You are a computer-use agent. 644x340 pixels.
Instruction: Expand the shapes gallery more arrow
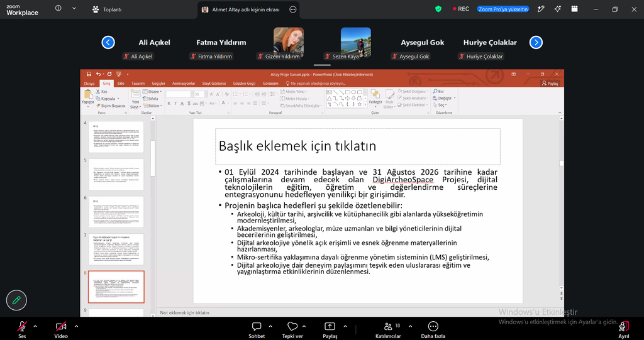point(365,105)
